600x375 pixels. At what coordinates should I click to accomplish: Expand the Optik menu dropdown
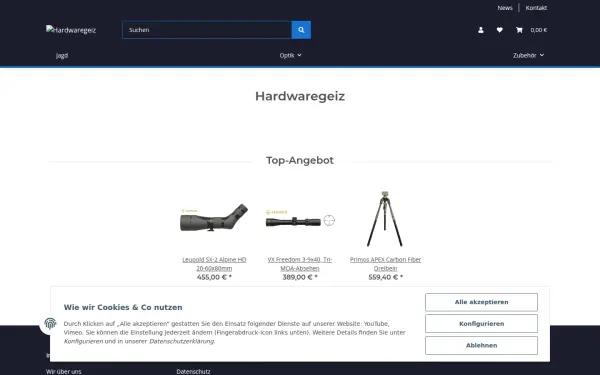tap(290, 55)
